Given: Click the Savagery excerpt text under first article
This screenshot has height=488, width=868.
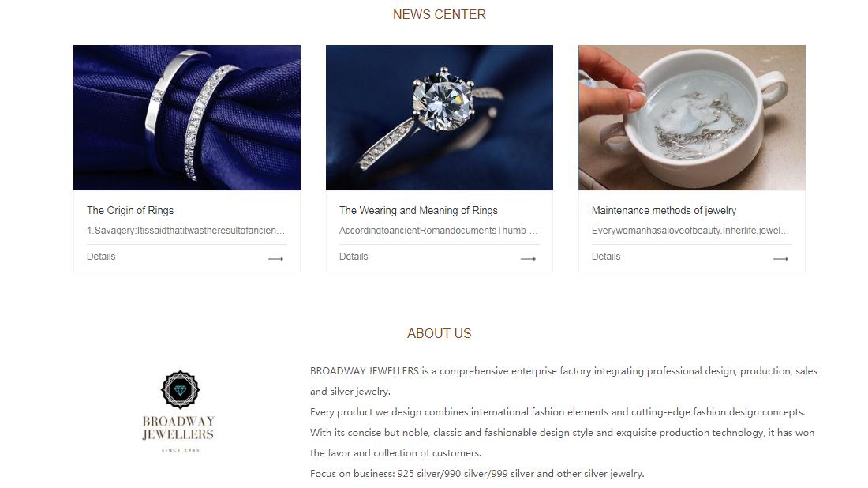Looking at the screenshot, I should point(186,231).
